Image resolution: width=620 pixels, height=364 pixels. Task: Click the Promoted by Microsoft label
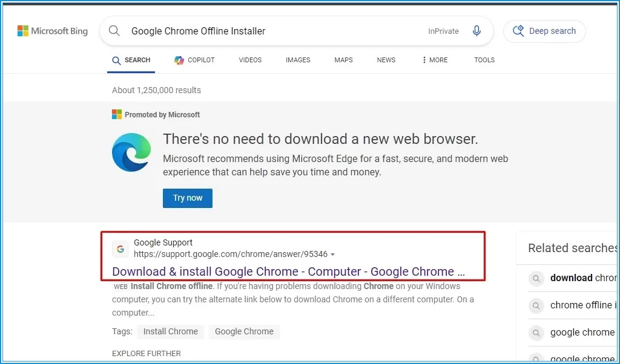point(162,115)
